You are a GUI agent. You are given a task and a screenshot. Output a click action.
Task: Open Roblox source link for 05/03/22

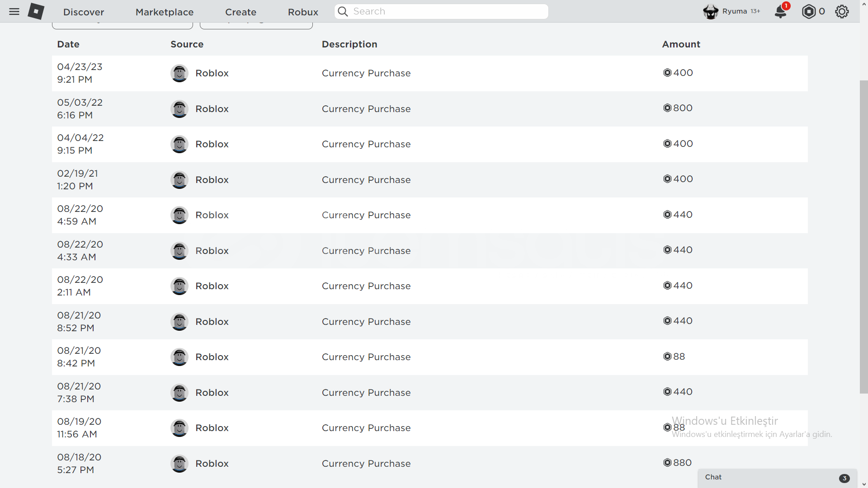click(212, 109)
